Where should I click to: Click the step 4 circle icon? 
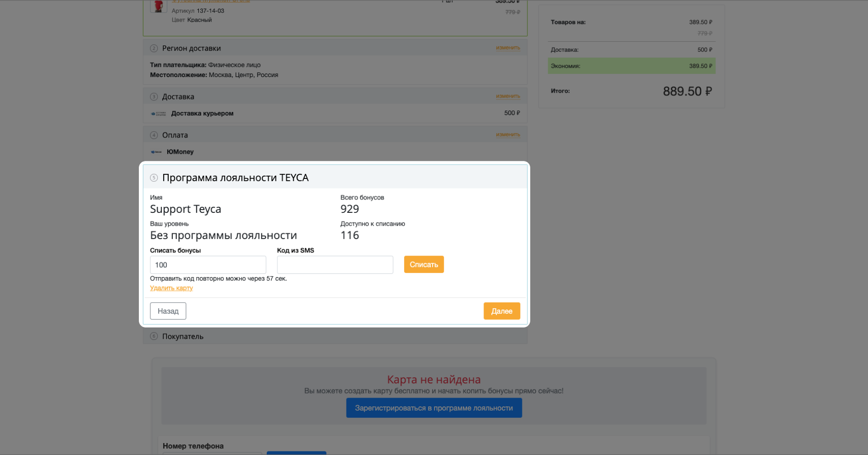point(154,135)
